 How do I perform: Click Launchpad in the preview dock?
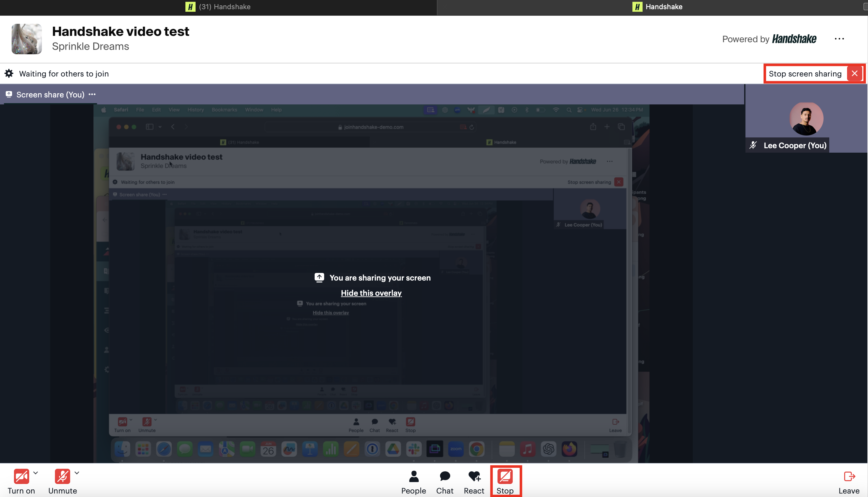[x=143, y=449]
